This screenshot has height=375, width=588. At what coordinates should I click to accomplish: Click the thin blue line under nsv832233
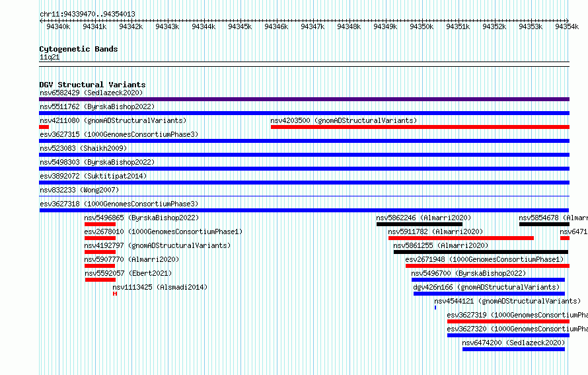[x=304, y=196]
